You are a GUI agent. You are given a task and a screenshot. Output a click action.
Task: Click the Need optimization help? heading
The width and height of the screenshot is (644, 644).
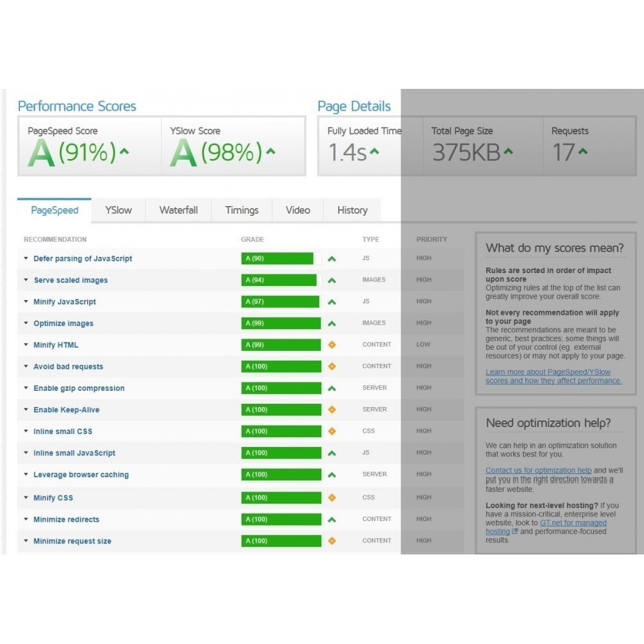point(548,423)
